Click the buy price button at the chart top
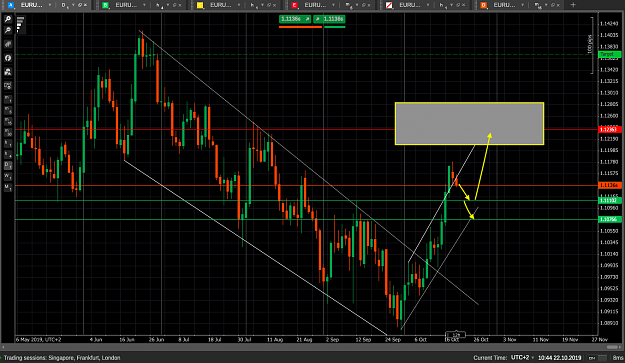The width and height of the screenshot is (625, 363). click(x=329, y=19)
